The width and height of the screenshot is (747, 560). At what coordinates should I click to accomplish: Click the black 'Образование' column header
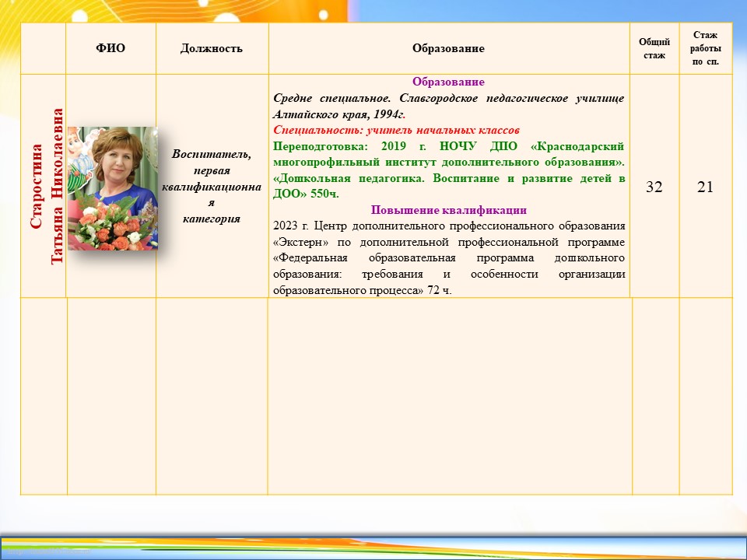click(x=448, y=48)
